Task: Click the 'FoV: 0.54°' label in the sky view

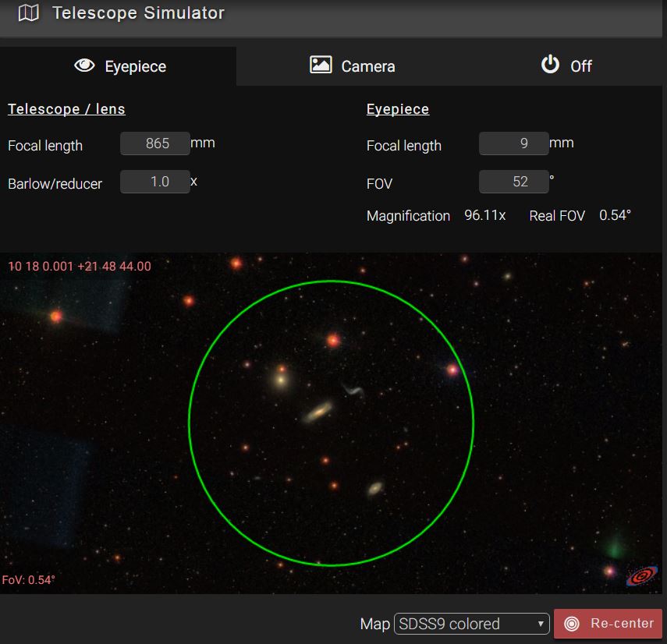Action: coord(29,579)
